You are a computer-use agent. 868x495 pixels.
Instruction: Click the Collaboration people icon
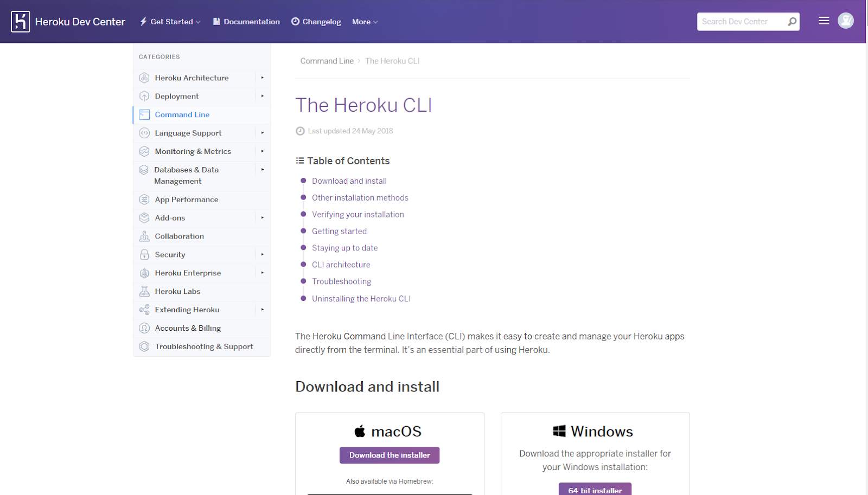[144, 236]
